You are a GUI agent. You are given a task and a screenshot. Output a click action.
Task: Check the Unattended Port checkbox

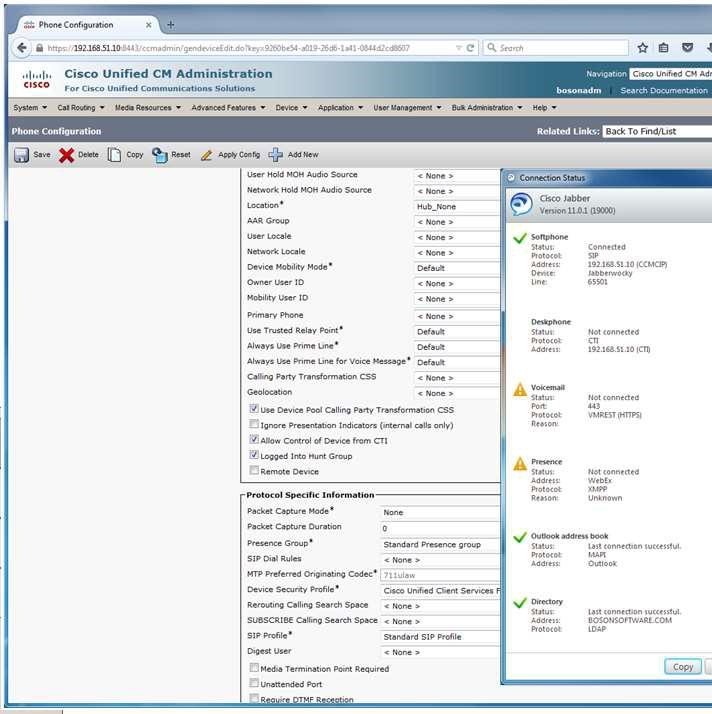(x=254, y=683)
